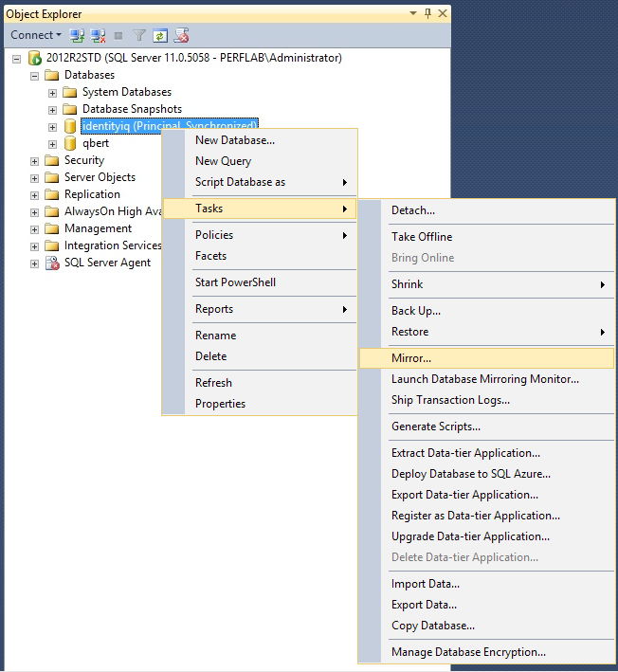Expand the Database Snapshots node
The width and height of the screenshot is (618, 672).
click(x=52, y=110)
